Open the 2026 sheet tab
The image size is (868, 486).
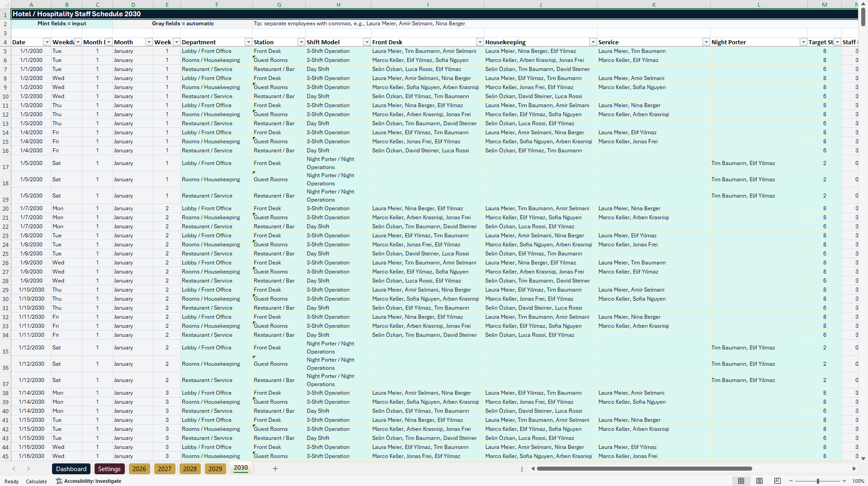139,469
